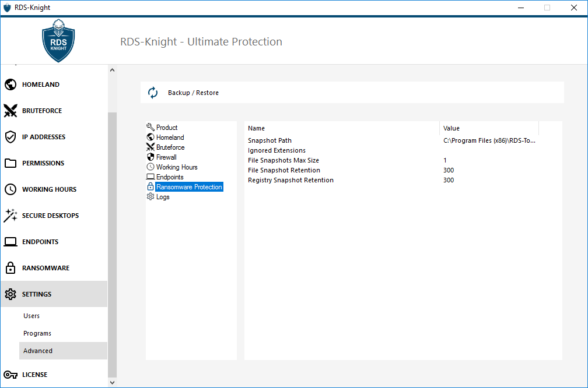588x388 pixels.
Task: Click the Firewall shield icon in list
Action: point(150,157)
